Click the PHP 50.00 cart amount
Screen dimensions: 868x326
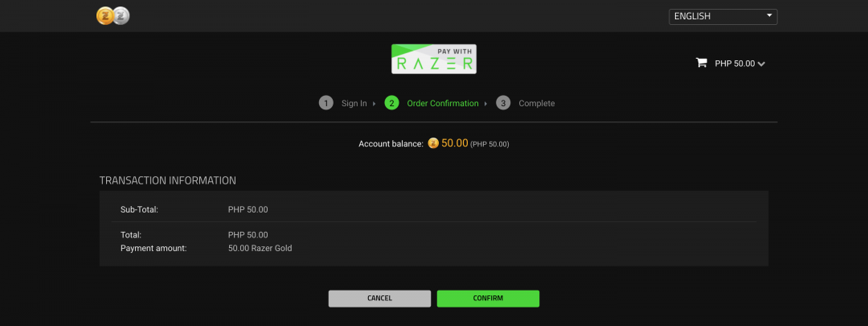coord(735,64)
